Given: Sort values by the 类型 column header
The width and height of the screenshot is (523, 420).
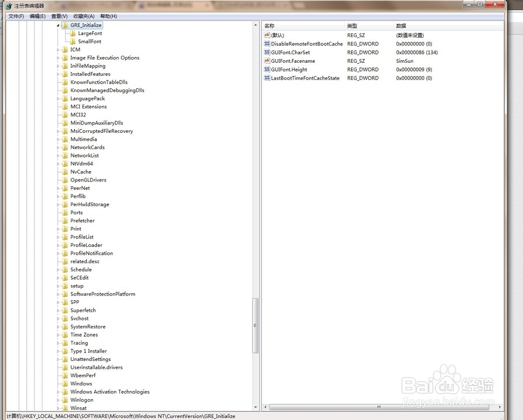Looking at the screenshot, I should coord(369,26).
